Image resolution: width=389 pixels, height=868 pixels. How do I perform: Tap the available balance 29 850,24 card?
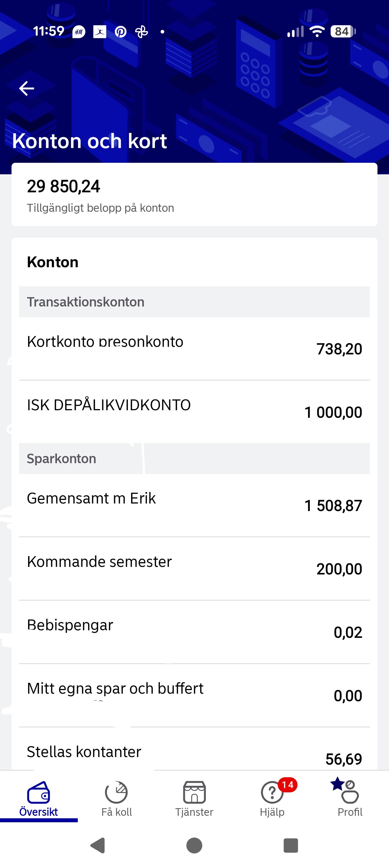[x=194, y=194]
